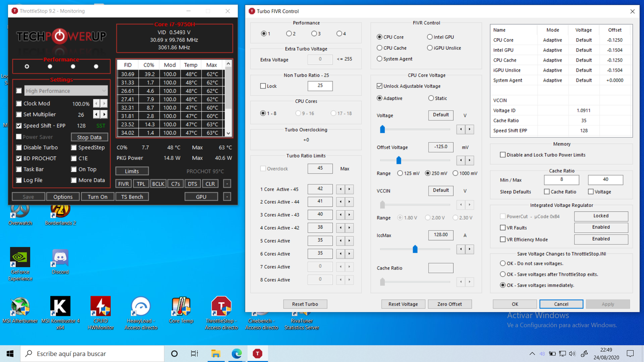The image size is (644, 362).
Task: Adjust the IccMax slider
Action: (415, 249)
